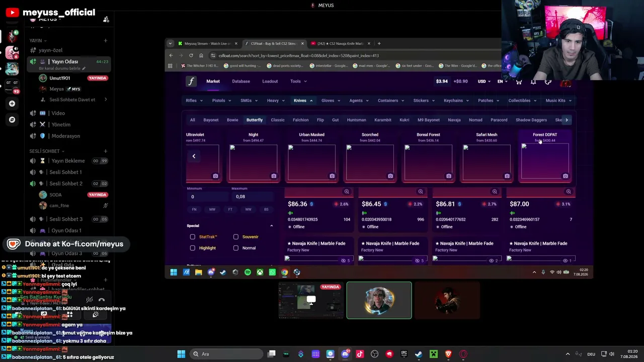Create a channel in SESLİ SOHBET category

(x=106, y=151)
